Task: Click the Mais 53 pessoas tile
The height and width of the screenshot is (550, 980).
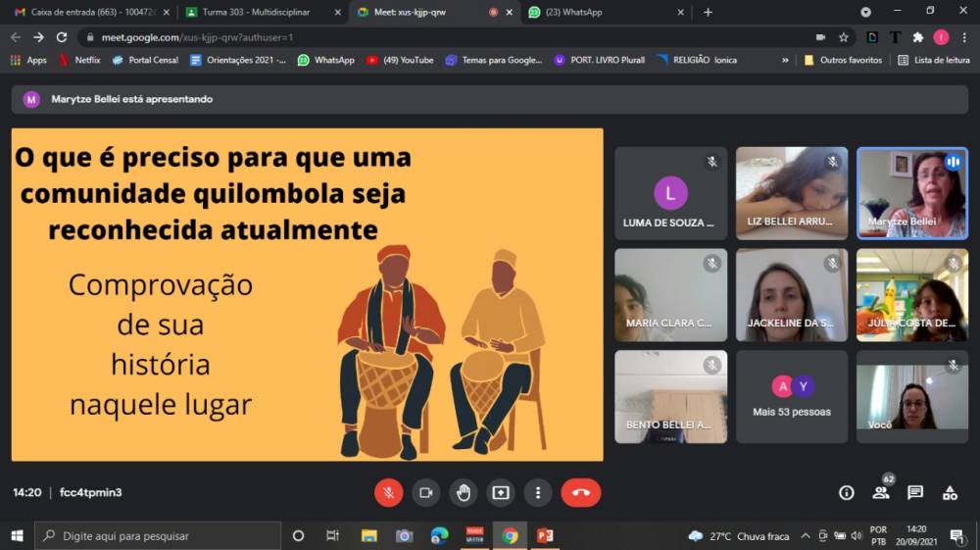Action: click(792, 396)
